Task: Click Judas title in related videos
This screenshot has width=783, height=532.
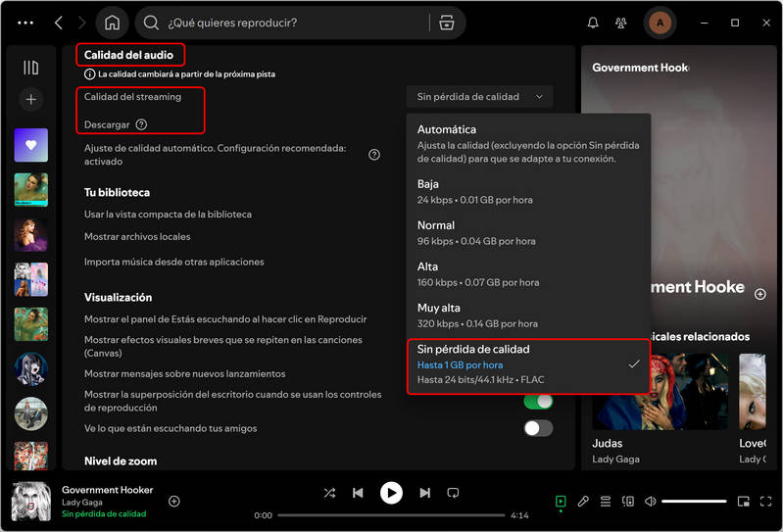Action: pyautogui.click(x=608, y=443)
